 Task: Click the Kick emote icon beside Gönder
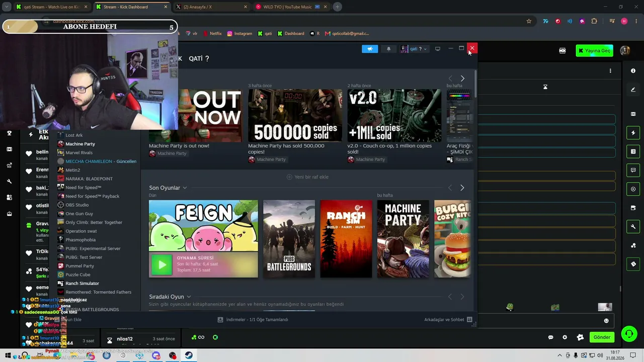click(x=580, y=337)
